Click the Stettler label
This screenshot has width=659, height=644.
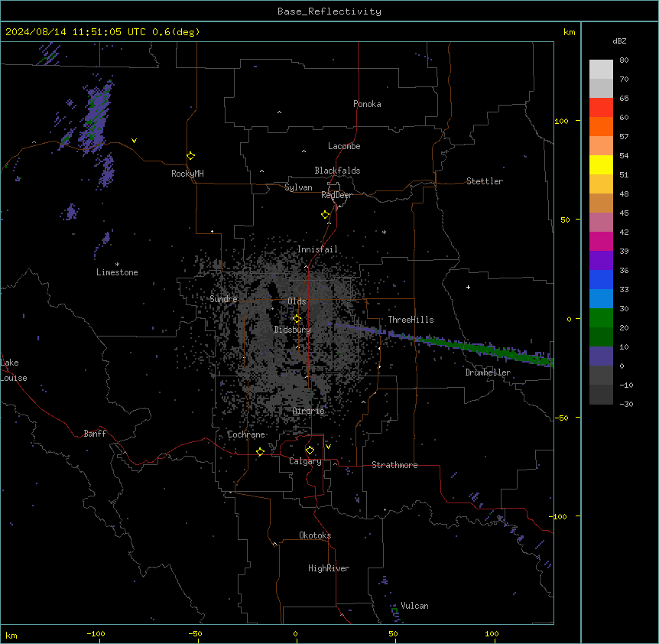coord(485,181)
